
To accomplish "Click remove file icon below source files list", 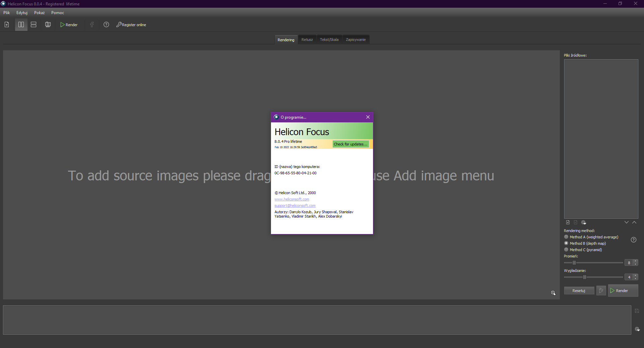I will (x=576, y=222).
